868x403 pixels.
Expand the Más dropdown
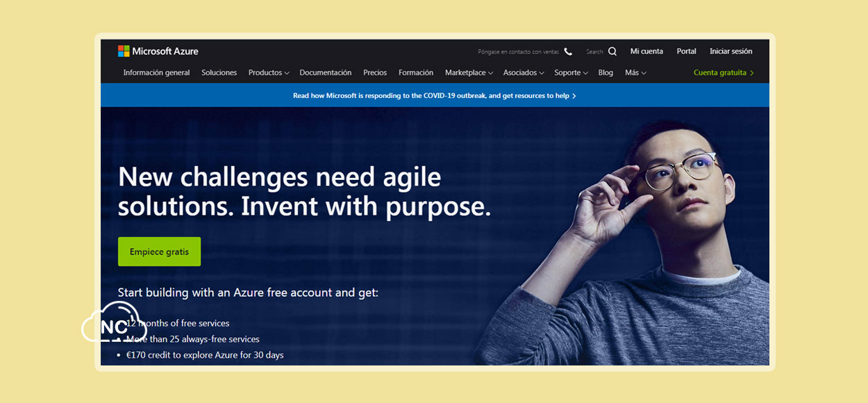point(635,72)
